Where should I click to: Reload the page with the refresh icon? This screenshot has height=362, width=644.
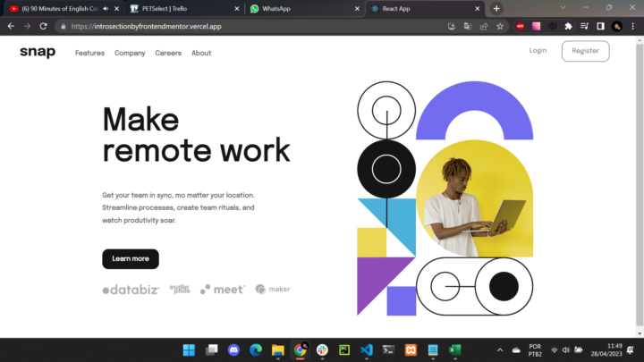point(43,27)
